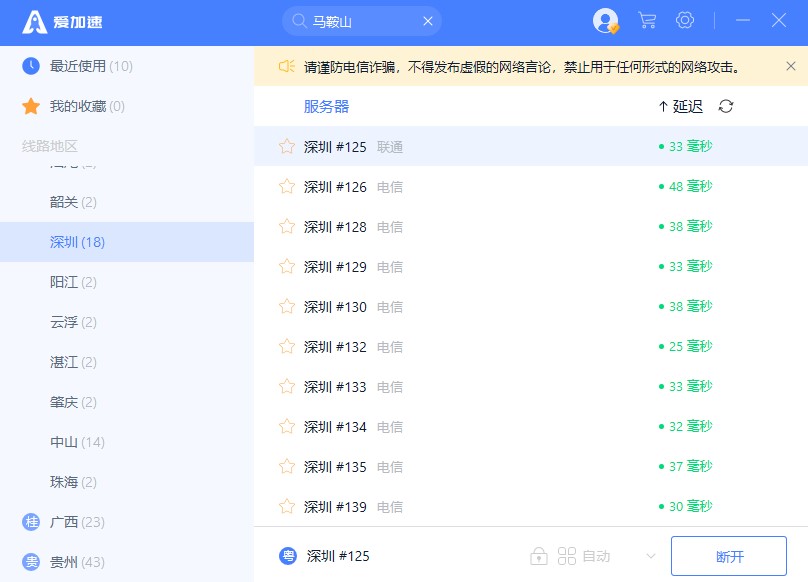Expand the 广西 region group
Image resolution: width=808 pixels, height=582 pixels.
pyautogui.click(x=65, y=522)
